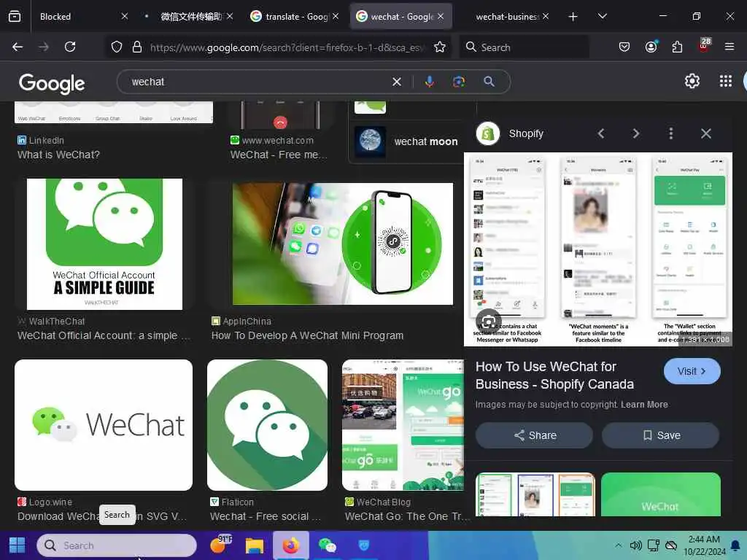Open the WeChat Go blog image
This screenshot has height=560, width=747.
(x=403, y=425)
